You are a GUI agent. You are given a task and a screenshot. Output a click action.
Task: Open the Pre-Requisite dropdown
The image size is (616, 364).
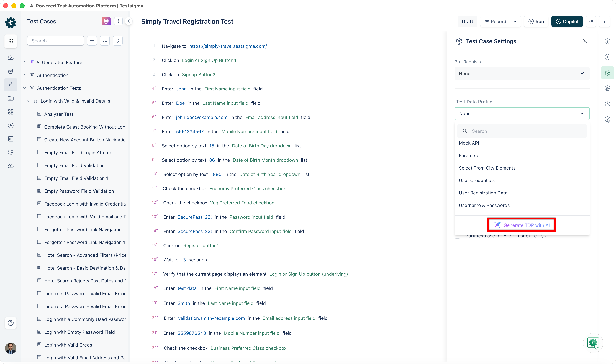pos(522,74)
